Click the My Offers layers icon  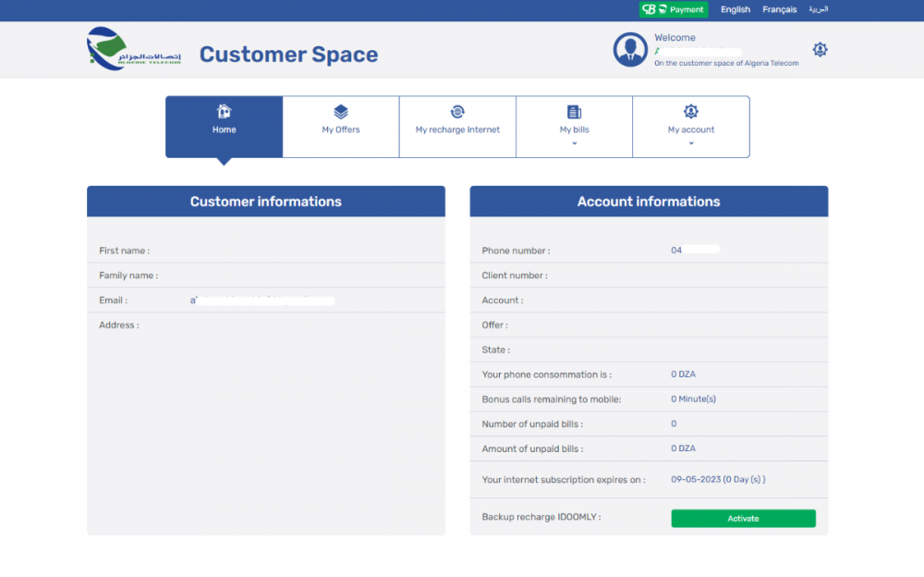click(x=341, y=112)
